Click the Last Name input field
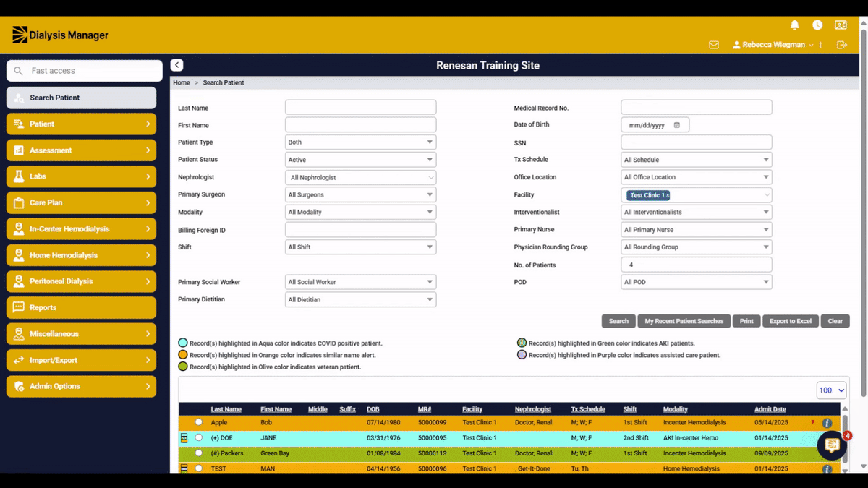Viewport: 868px width, 488px height. coord(361,108)
